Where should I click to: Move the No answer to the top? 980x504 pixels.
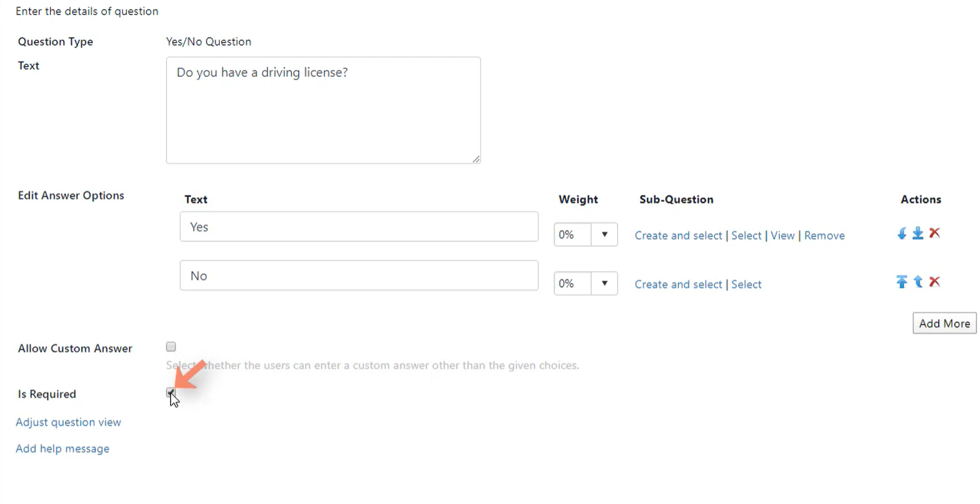pos(902,282)
